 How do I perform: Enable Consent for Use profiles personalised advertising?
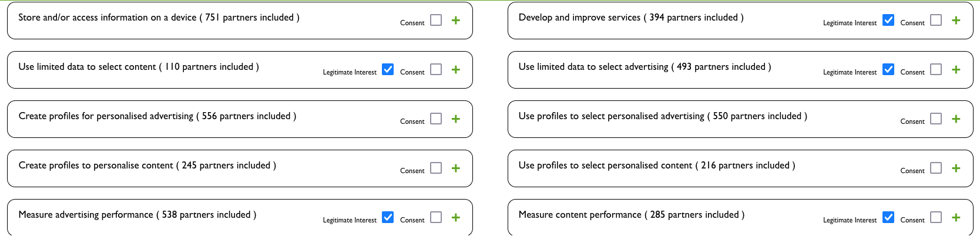click(x=936, y=119)
